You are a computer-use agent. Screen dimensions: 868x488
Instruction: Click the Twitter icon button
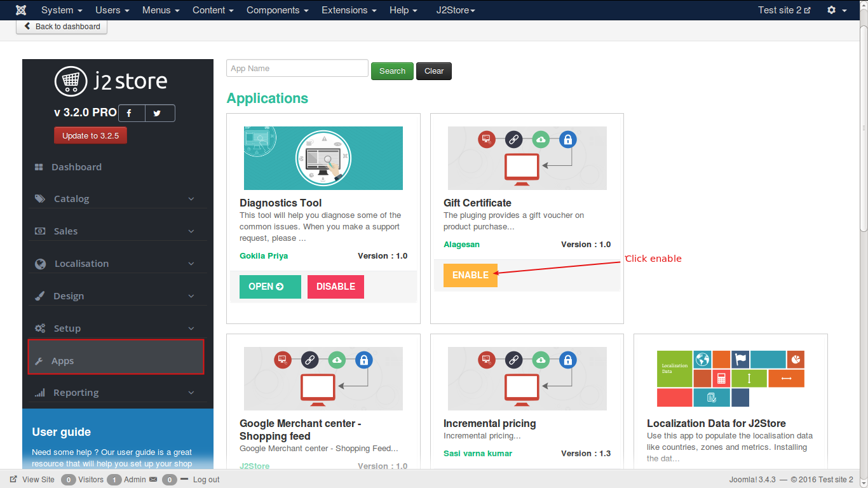coord(159,113)
